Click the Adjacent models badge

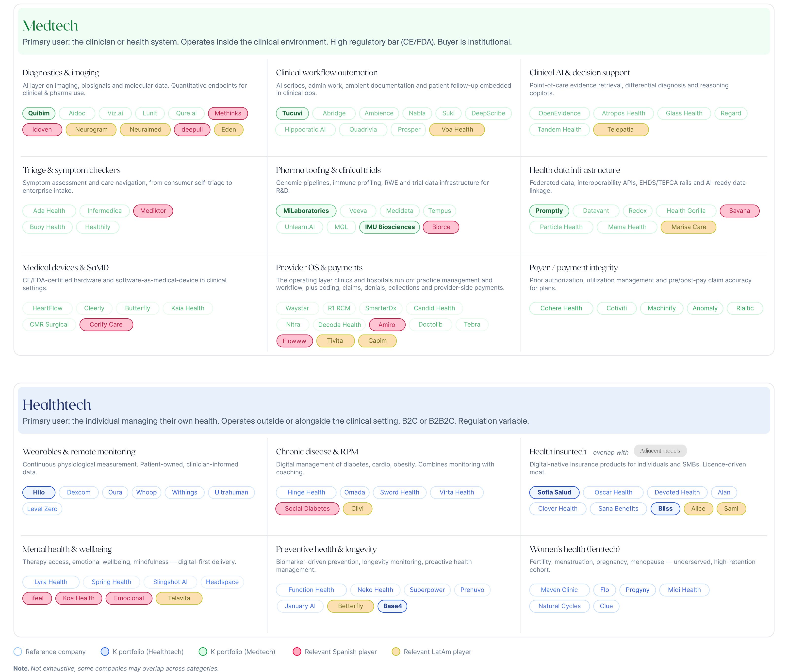[660, 451]
